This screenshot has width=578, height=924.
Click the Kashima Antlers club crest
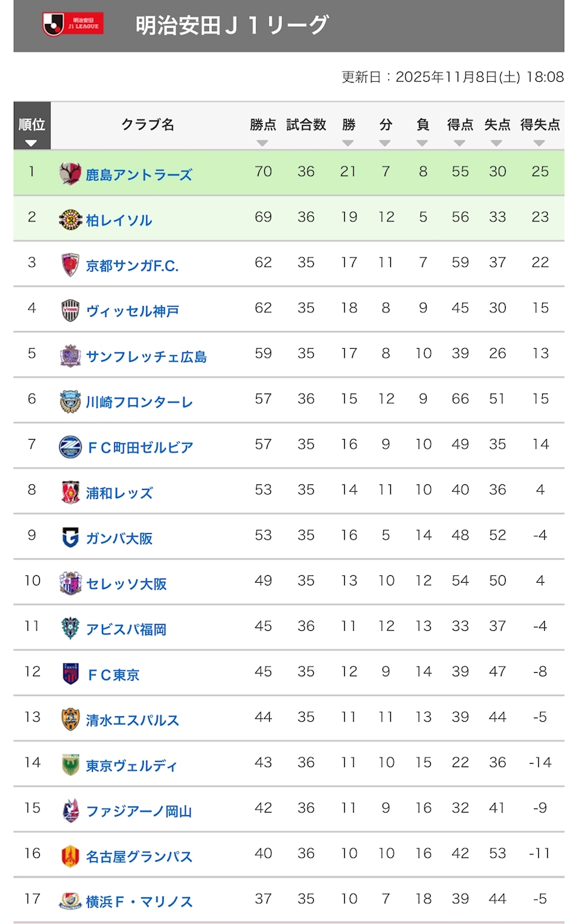tap(70, 173)
